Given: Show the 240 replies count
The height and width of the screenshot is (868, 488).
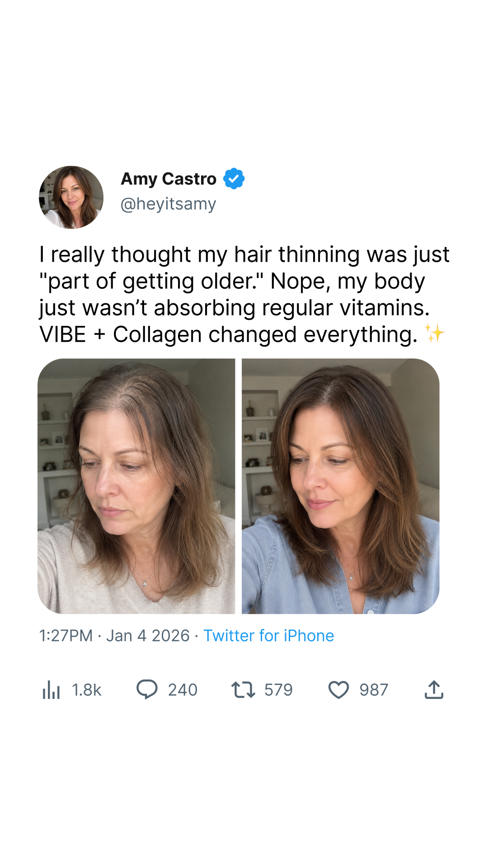Looking at the screenshot, I should click(x=183, y=690).
